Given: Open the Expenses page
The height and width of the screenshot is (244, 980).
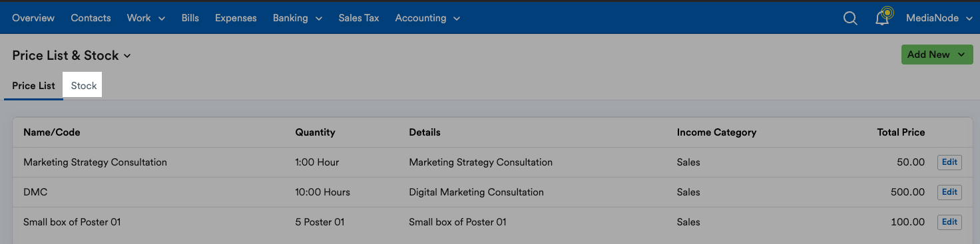Looking at the screenshot, I should click(x=236, y=18).
